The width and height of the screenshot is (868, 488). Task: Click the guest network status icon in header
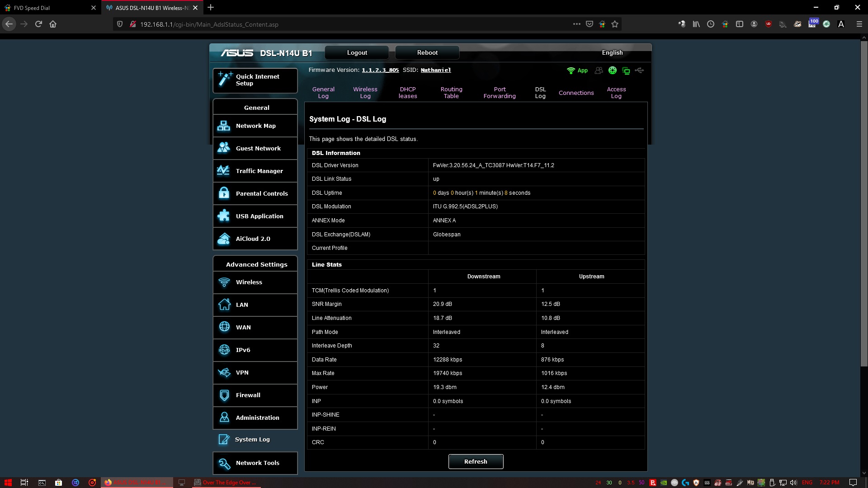click(599, 70)
